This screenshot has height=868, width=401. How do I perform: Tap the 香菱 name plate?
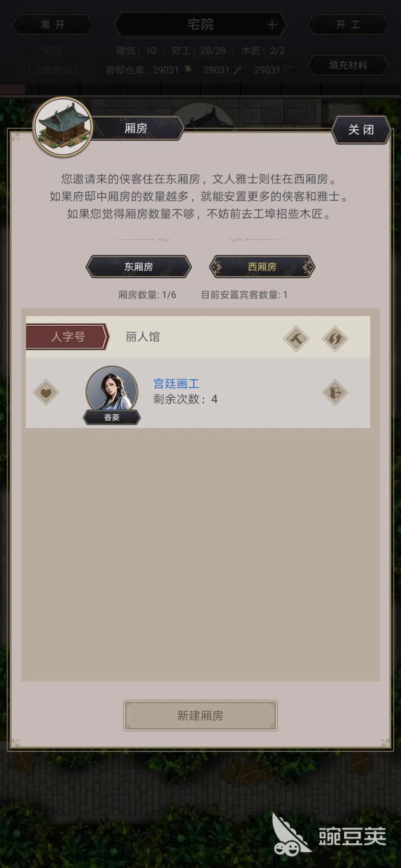click(x=112, y=417)
